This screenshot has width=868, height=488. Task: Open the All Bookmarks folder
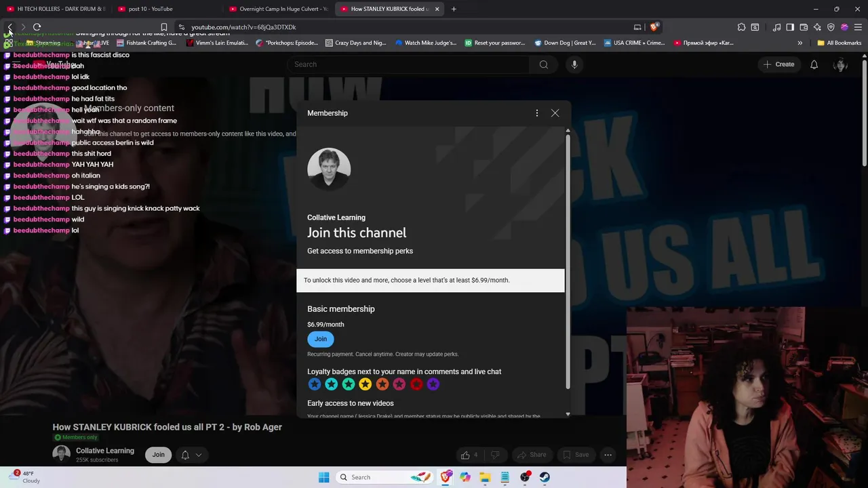(x=839, y=43)
